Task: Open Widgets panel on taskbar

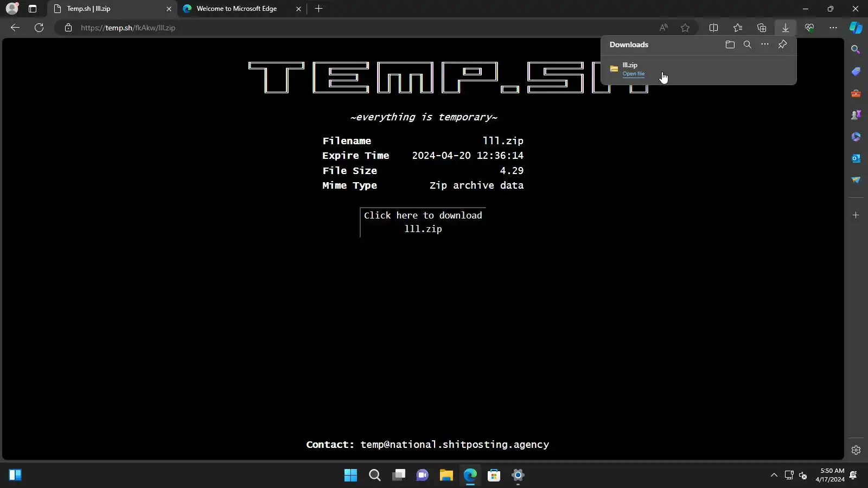Action: click(15, 476)
